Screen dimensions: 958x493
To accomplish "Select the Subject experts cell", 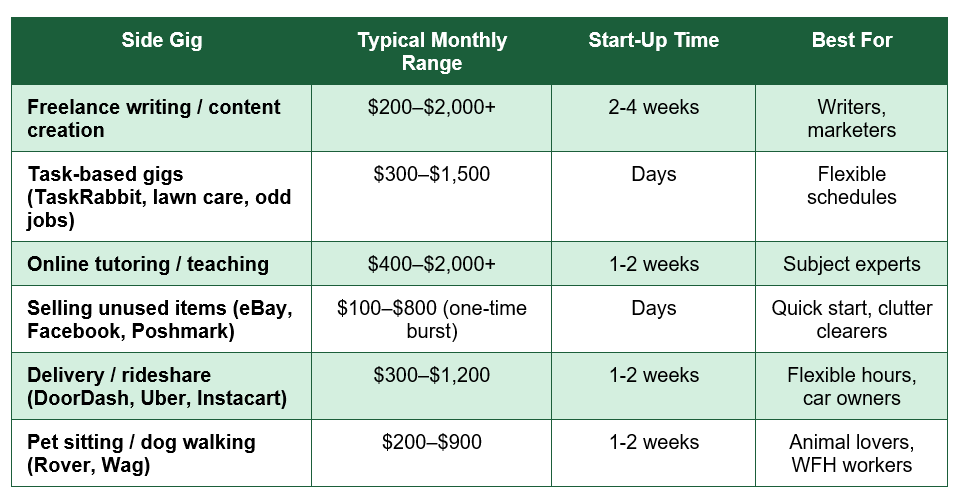I will [852, 263].
